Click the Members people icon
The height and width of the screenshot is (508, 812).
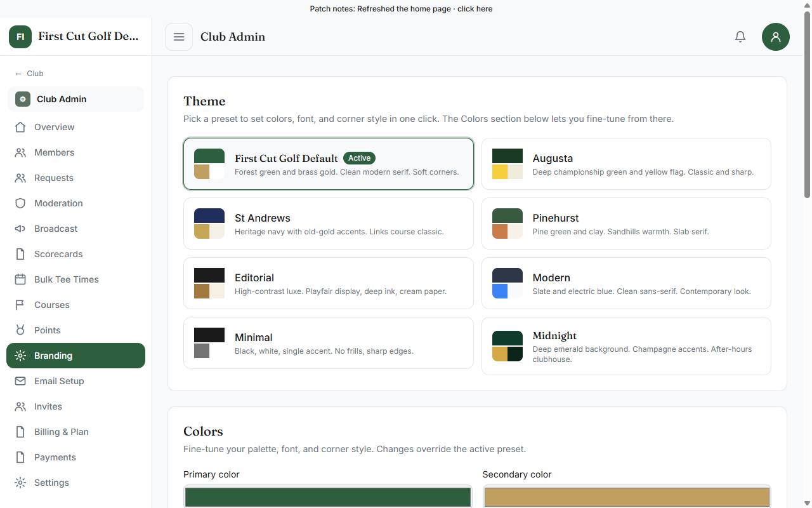20,152
